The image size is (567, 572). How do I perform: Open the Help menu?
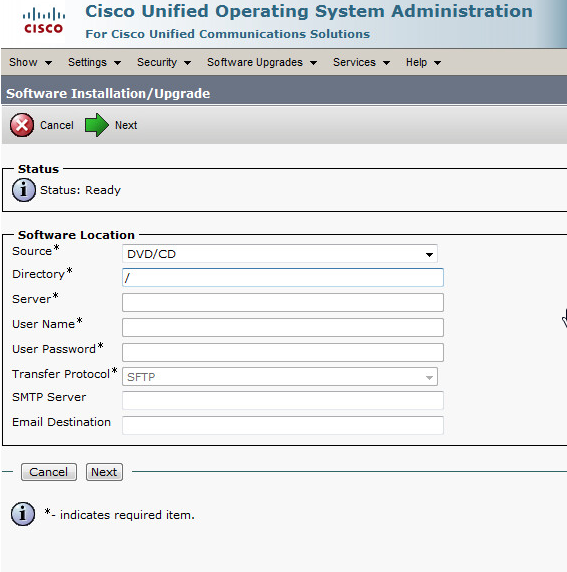[423, 62]
